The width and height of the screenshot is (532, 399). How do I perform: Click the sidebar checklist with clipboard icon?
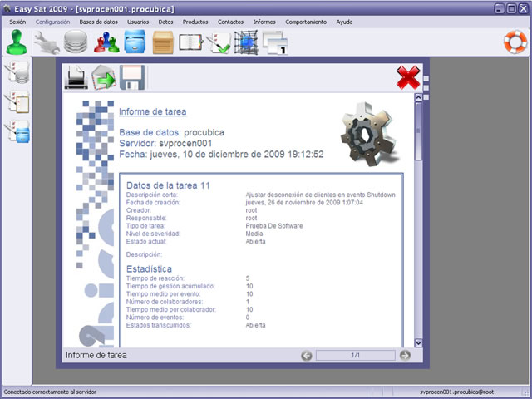click(17, 102)
